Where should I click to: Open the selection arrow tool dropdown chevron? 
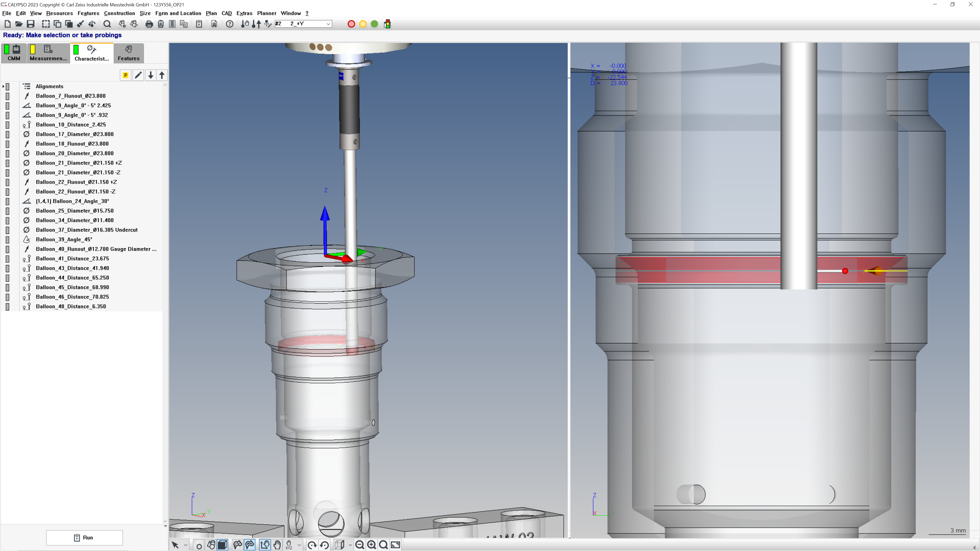pos(186,545)
